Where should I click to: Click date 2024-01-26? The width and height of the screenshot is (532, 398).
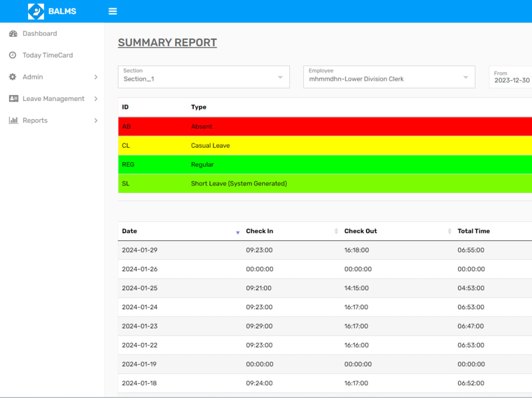point(139,269)
